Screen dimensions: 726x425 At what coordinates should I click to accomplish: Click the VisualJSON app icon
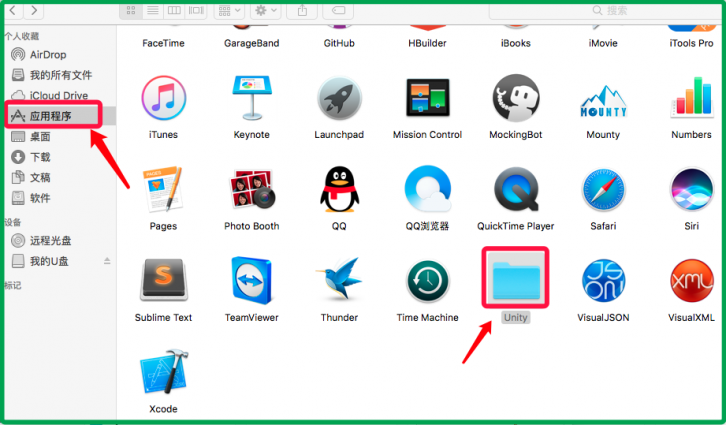(603, 281)
